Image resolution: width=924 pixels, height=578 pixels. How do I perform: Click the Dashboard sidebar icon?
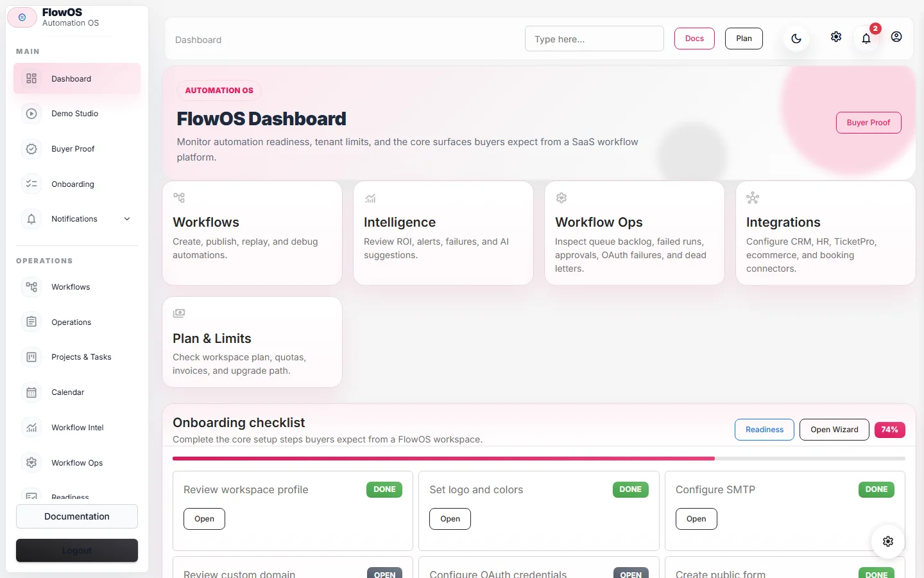[x=31, y=78]
